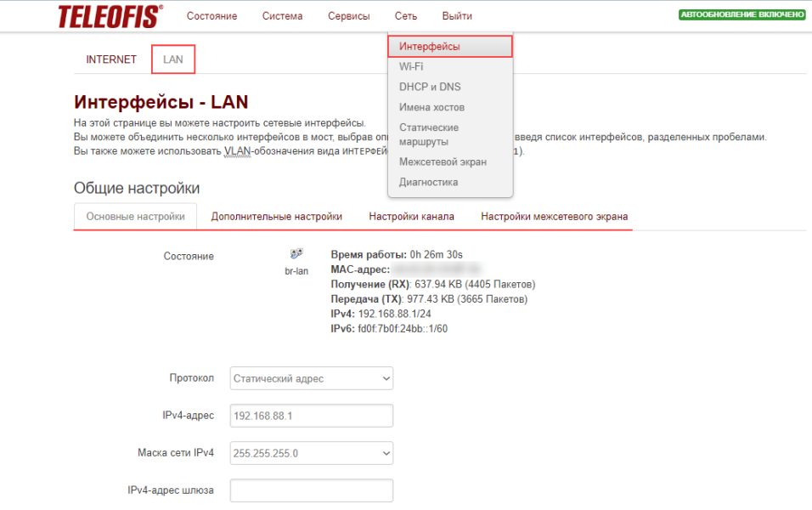Switch to the INTERNET interface tab
The image size is (812, 510).
111,59
